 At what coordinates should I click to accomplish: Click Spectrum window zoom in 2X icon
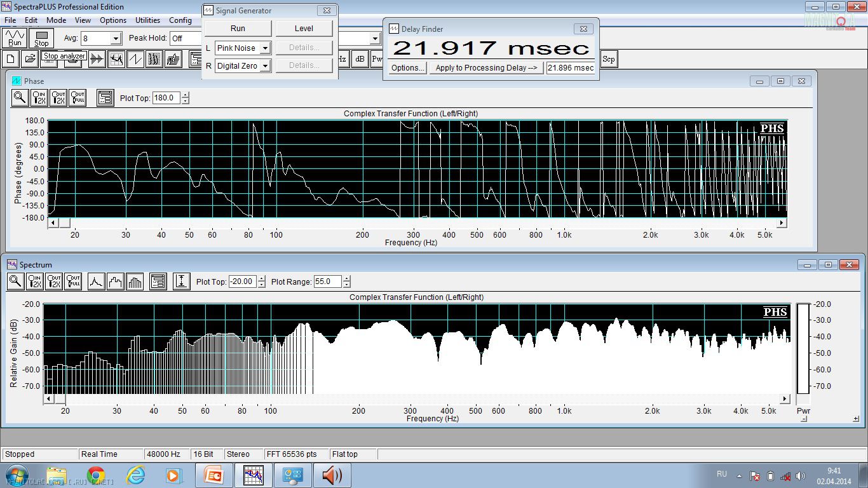[x=35, y=281]
